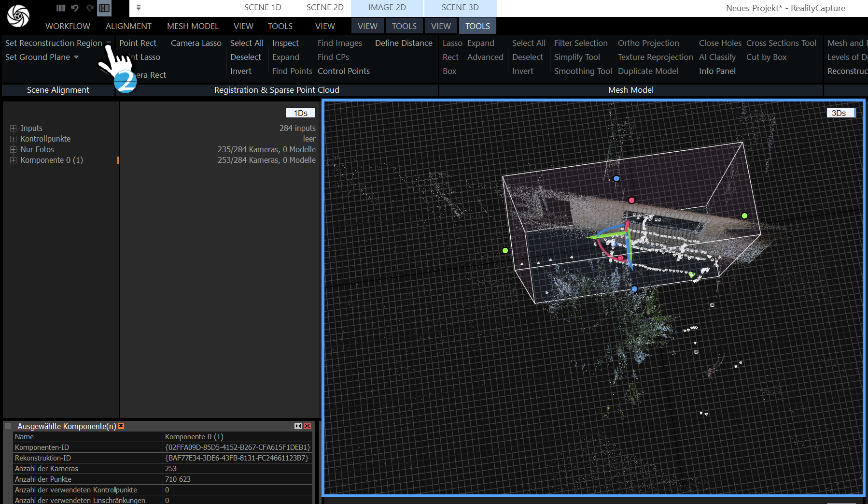Image resolution: width=868 pixels, height=504 pixels.
Task: Open the Control Points tool
Action: 343,71
